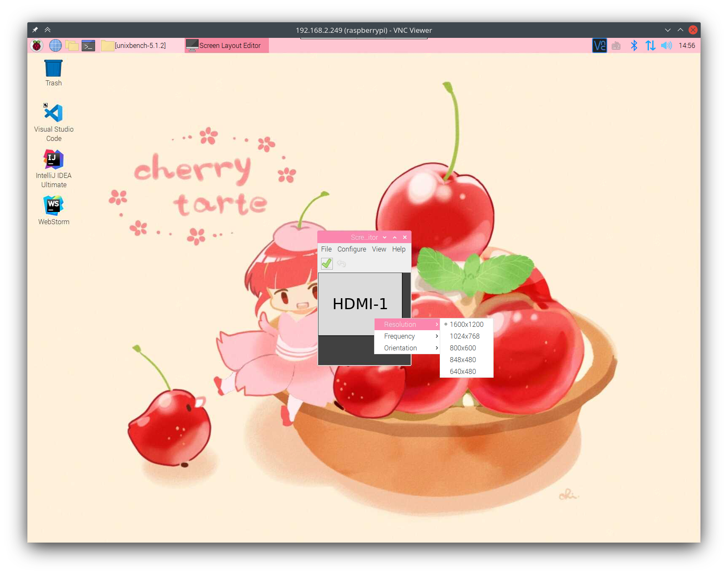Screen dimensions: 728x575
Task: Click the Screen Layout Editor taskbar button
Action: coord(226,45)
